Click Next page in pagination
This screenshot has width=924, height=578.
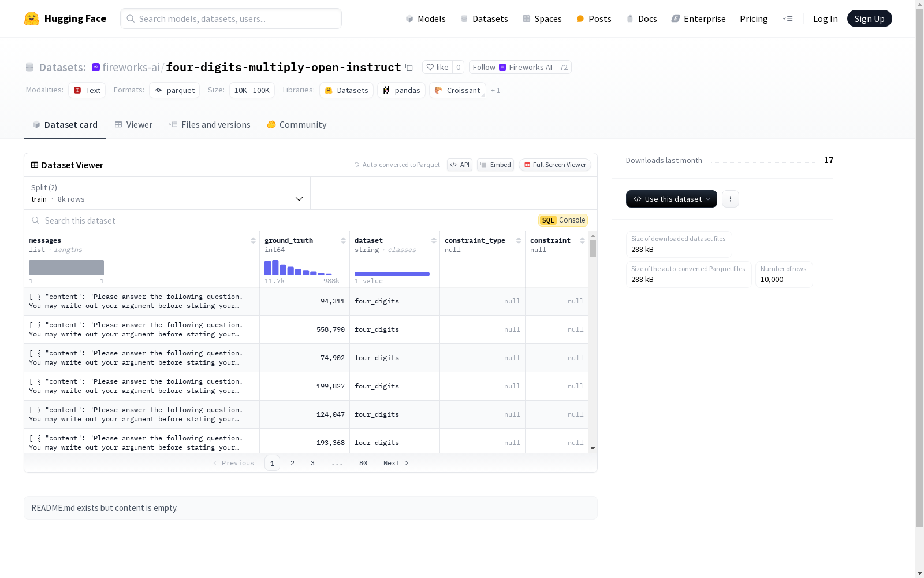[x=396, y=463]
